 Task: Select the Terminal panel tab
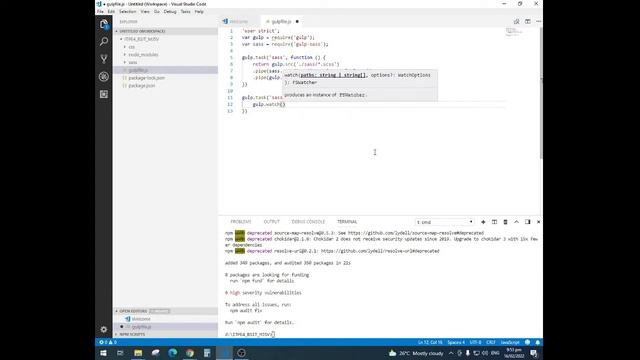point(347,222)
